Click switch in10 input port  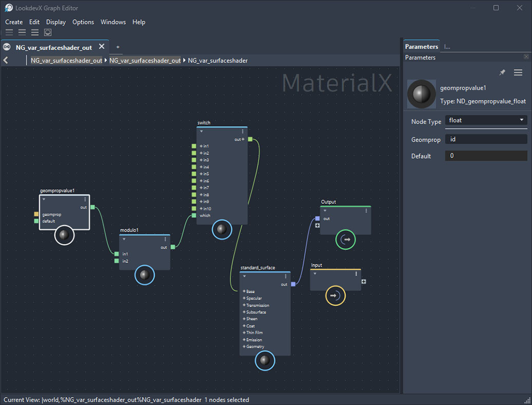coord(194,209)
